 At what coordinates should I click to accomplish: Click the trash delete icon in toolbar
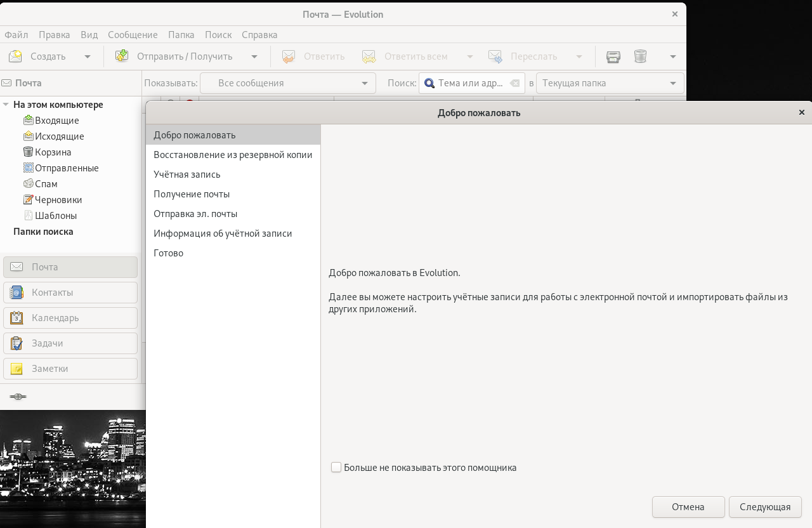tap(641, 56)
